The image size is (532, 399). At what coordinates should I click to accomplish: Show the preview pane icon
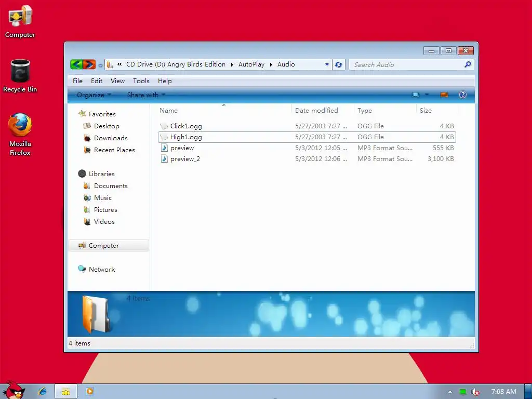[444, 95]
